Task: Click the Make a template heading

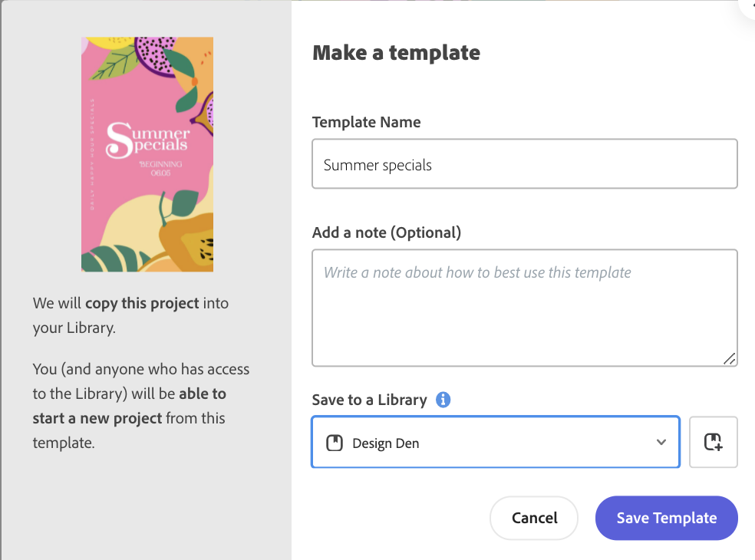Action: [x=396, y=53]
